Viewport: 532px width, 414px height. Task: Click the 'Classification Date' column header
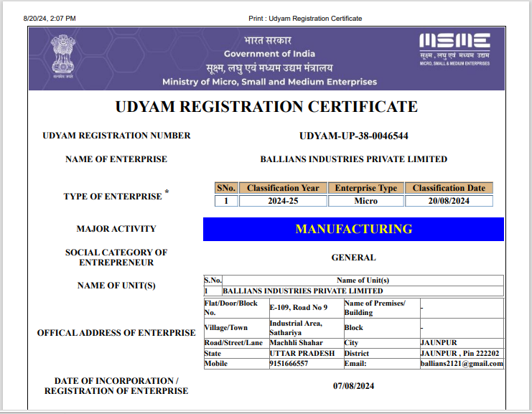point(449,188)
